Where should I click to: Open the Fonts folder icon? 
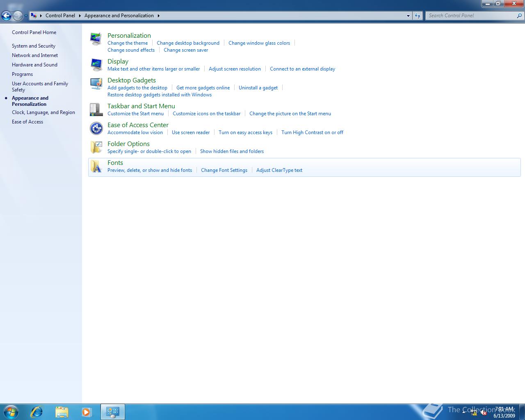tap(96, 166)
